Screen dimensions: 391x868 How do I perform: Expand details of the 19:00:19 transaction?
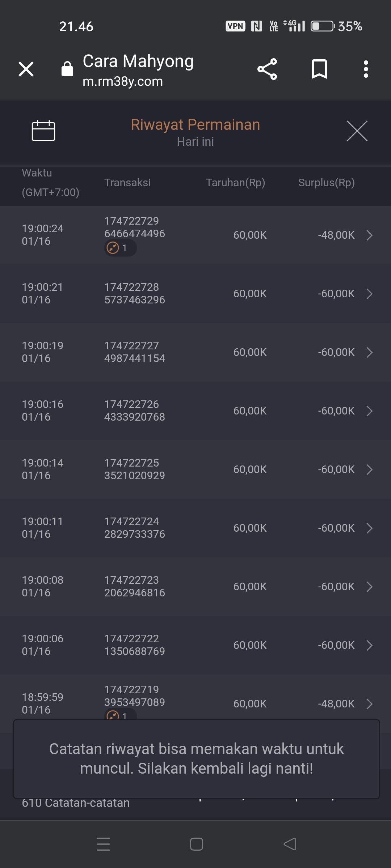click(369, 352)
